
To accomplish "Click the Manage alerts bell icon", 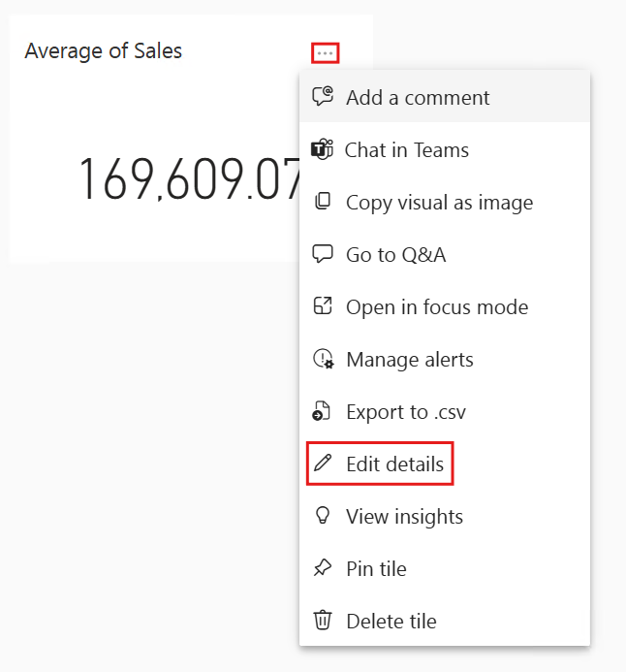I will 323,359.
